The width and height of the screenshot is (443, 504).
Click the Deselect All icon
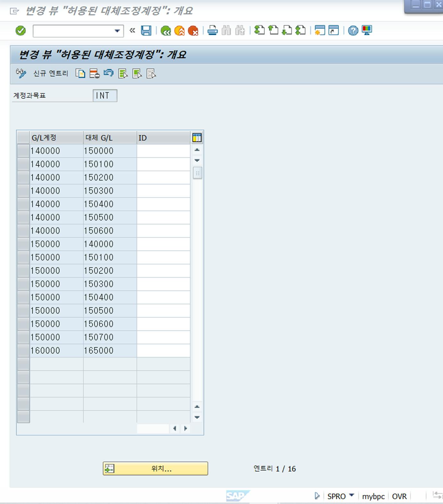[x=151, y=74]
